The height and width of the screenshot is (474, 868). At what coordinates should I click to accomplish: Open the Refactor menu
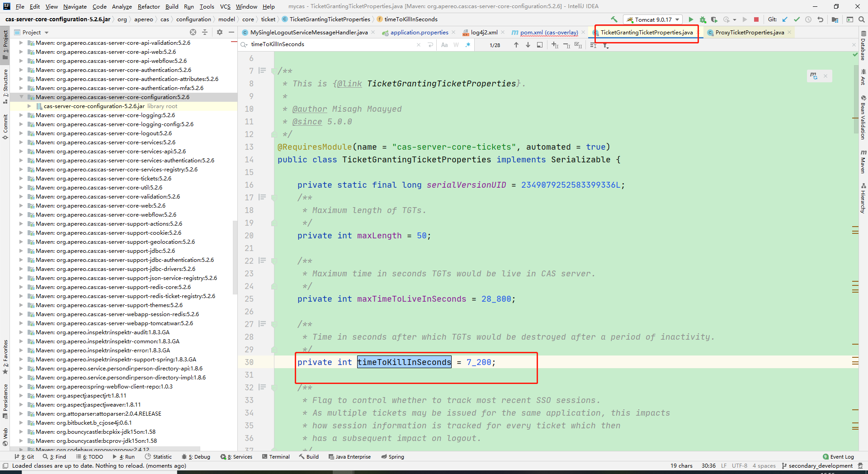click(x=149, y=6)
